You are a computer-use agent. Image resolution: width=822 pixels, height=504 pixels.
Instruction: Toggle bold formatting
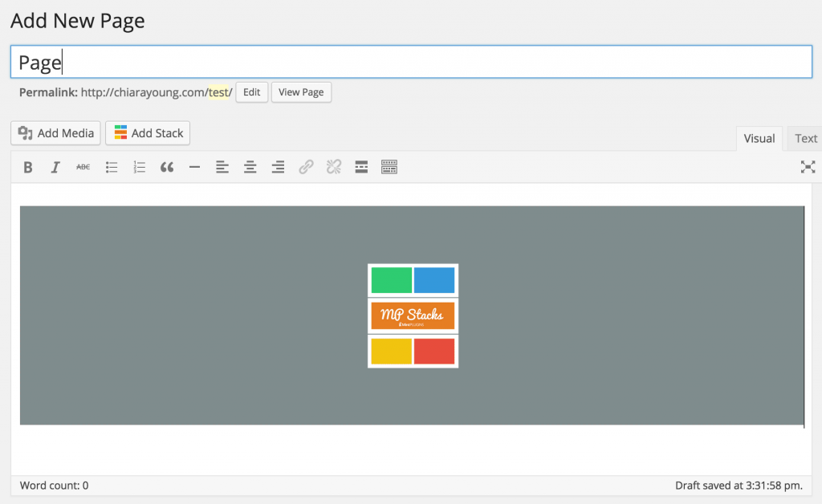pos(28,167)
